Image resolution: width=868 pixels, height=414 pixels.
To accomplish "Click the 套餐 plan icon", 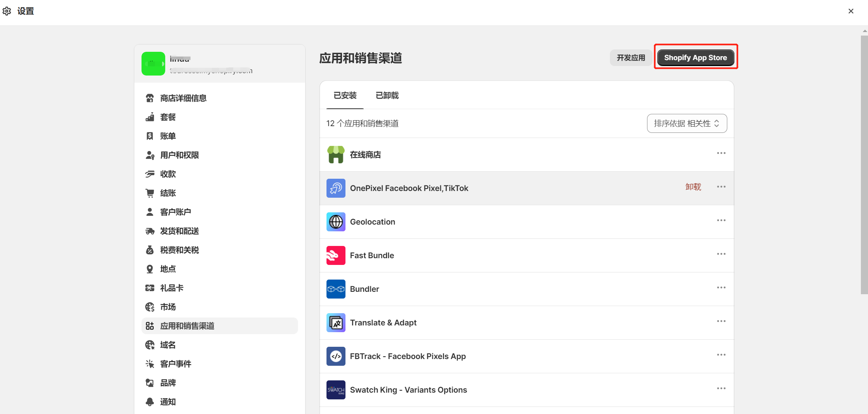I will coord(150,117).
